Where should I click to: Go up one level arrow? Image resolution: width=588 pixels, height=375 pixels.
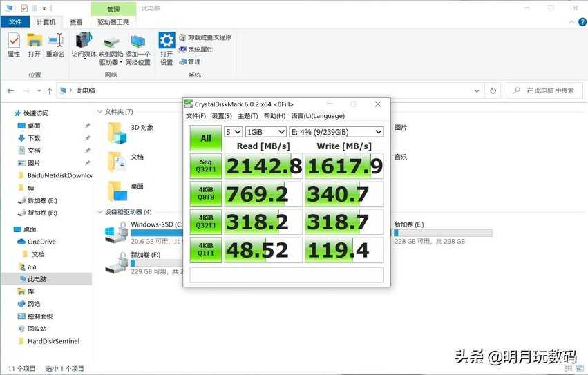[50, 90]
